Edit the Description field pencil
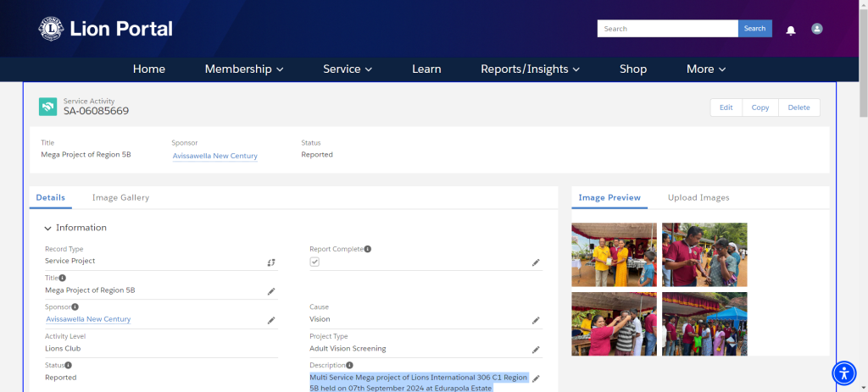 (536, 378)
